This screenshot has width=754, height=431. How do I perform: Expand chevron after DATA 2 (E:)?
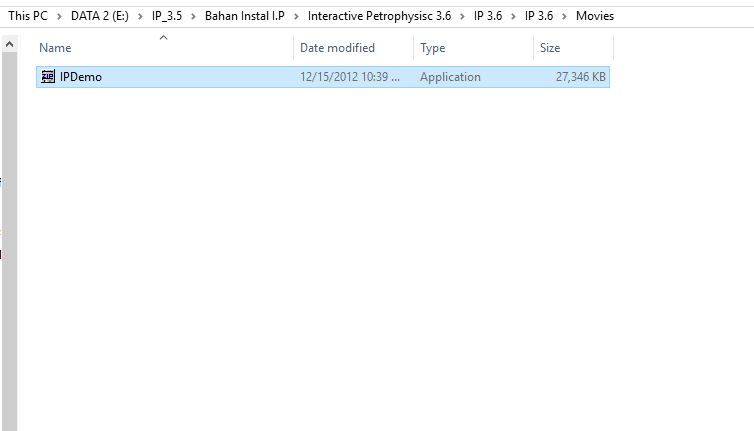tap(140, 16)
